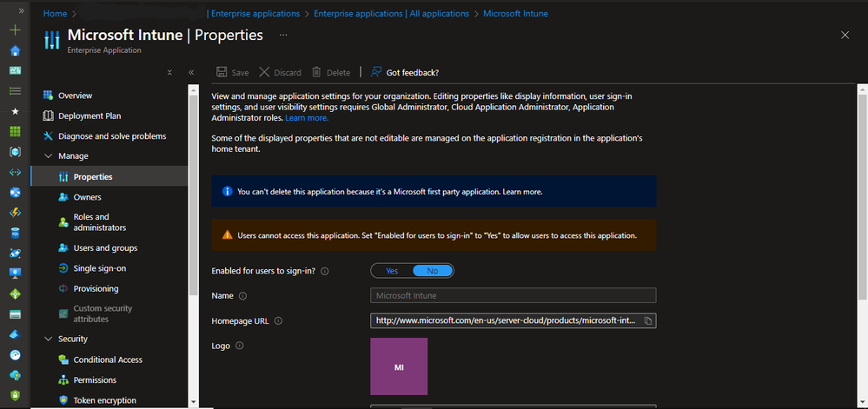Click the info icon next to Logo

[240, 346]
